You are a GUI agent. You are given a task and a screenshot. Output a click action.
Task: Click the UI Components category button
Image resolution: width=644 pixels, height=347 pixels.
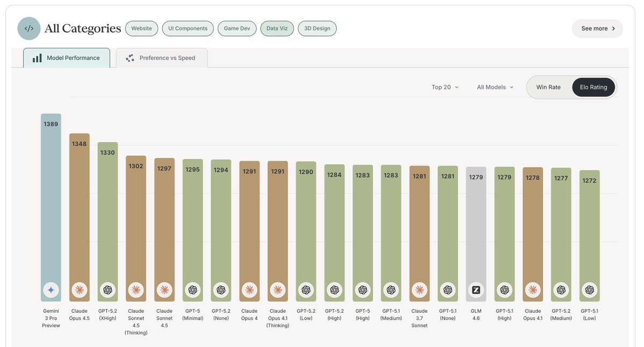(x=187, y=28)
